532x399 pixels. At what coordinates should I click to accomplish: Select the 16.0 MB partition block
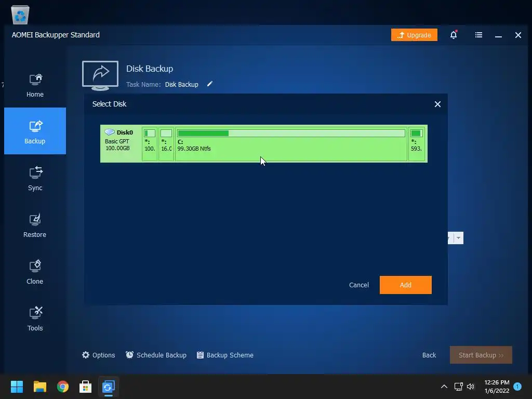[x=166, y=143]
